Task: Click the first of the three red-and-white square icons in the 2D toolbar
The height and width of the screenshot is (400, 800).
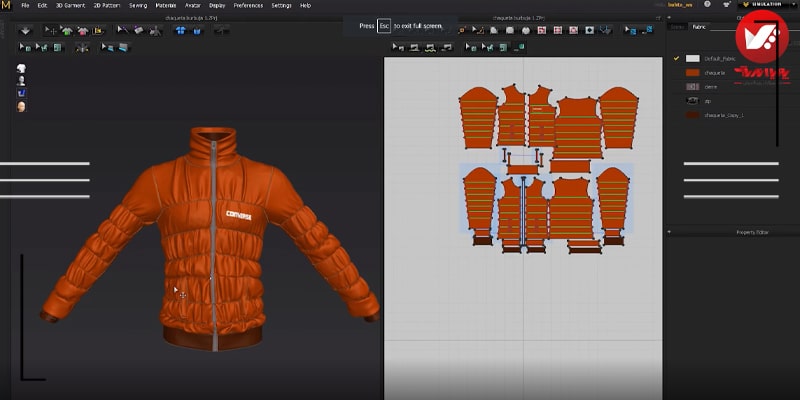Action: 542,30
